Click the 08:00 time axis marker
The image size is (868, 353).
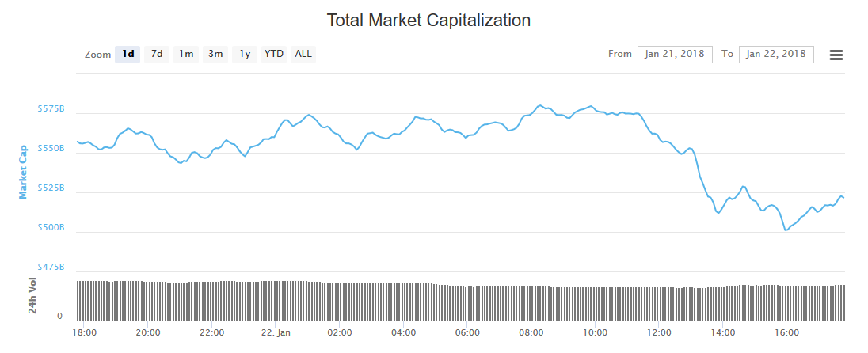click(531, 332)
